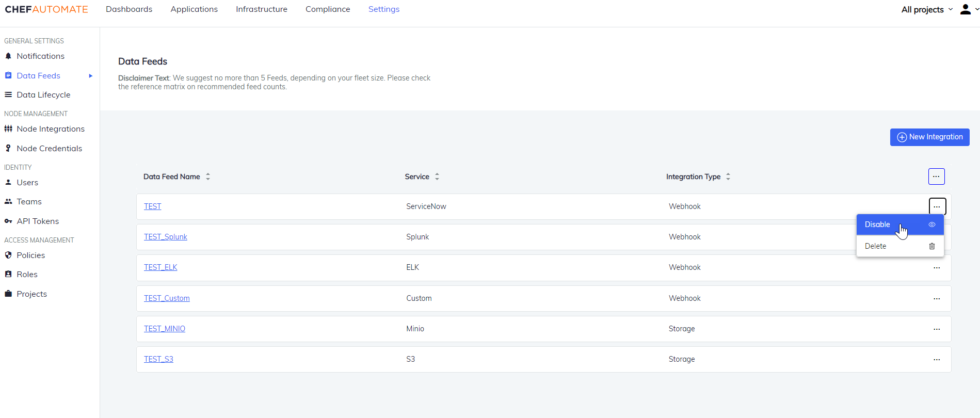Click trash icon in Delete menu entry
The height and width of the screenshot is (418, 980).
point(931,246)
